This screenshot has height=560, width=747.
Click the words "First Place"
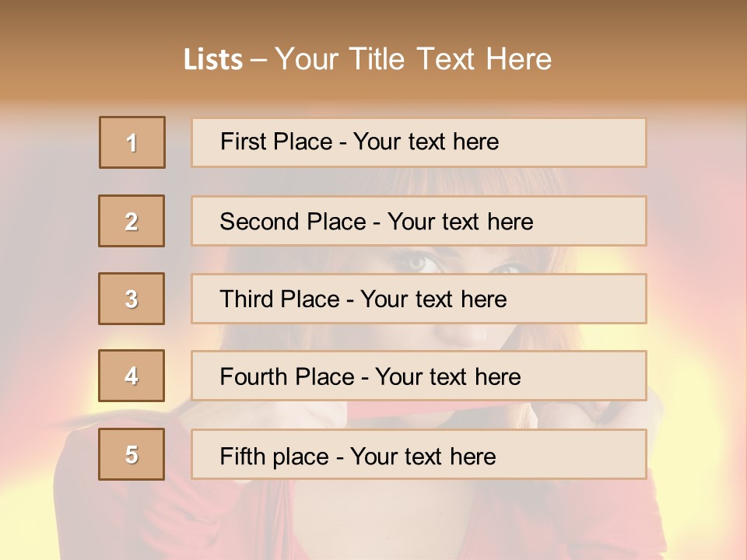(276, 142)
